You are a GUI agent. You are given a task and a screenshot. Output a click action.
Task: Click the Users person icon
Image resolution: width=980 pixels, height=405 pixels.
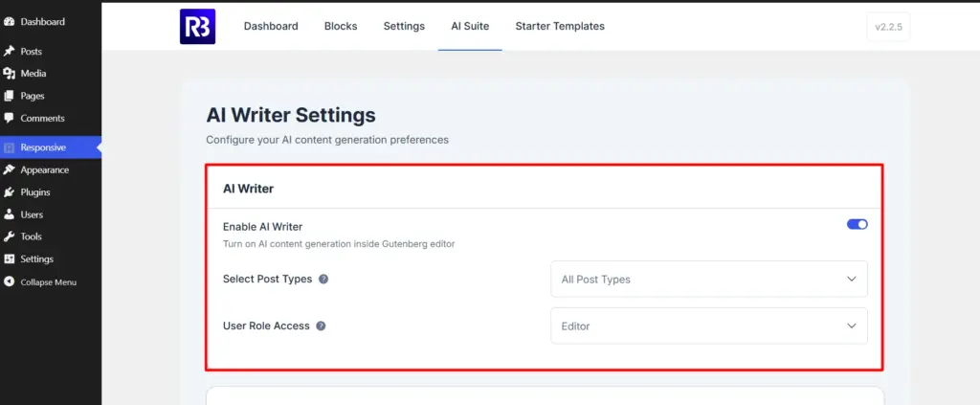(9, 214)
